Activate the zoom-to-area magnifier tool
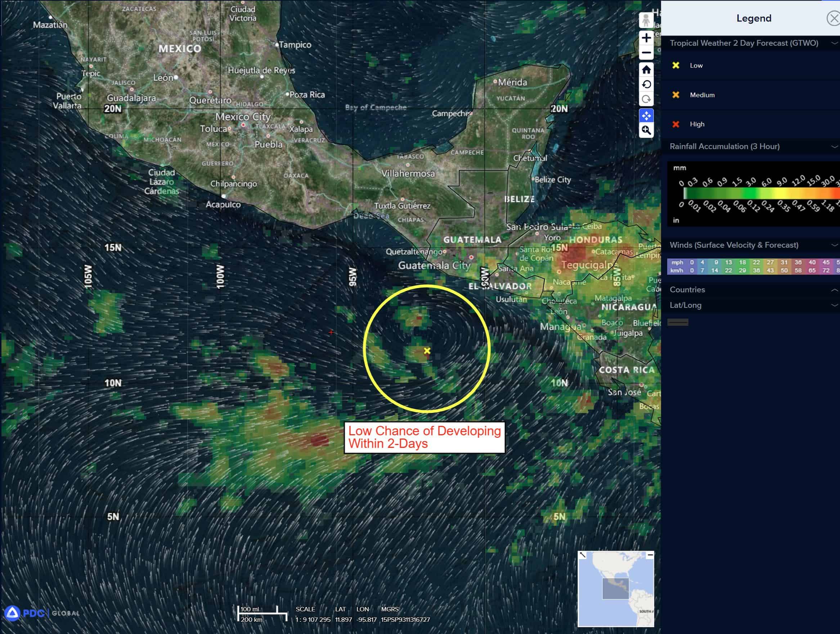 point(646,131)
